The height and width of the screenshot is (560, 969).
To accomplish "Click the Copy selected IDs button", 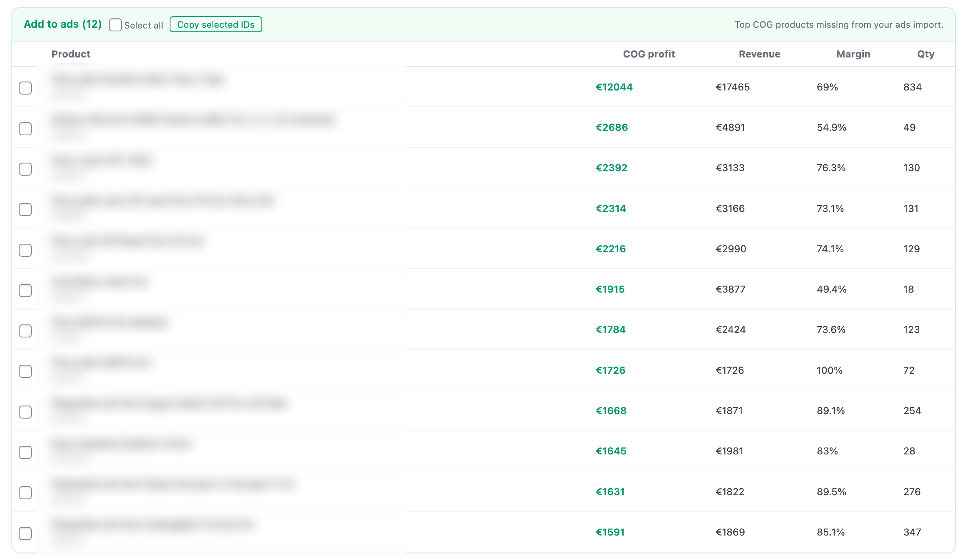I will click(216, 24).
